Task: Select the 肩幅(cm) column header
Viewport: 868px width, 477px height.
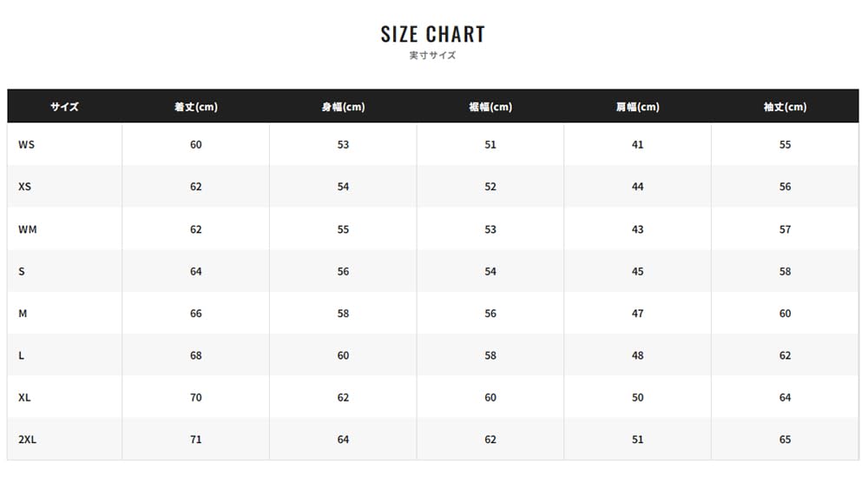Action: pyautogui.click(x=638, y=107)
